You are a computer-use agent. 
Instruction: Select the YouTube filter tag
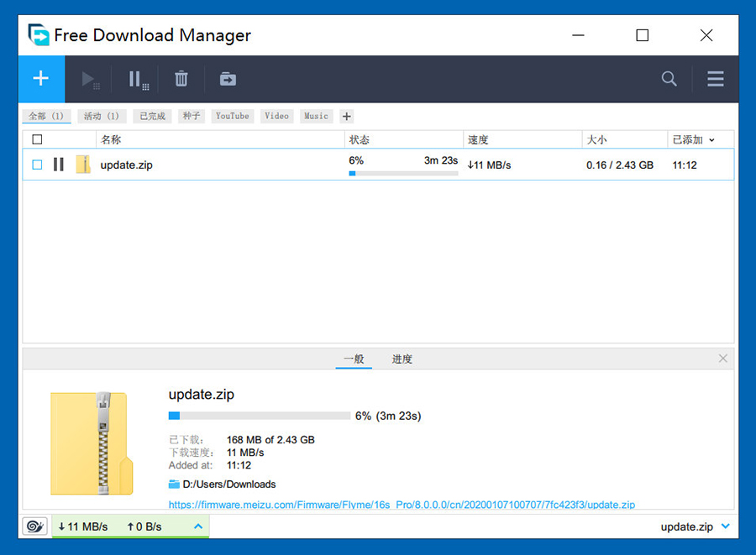232,116
